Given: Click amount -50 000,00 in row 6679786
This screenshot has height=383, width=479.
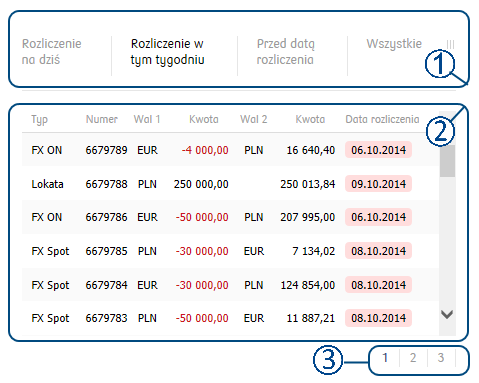Looking at the screenshot, I should coord(202,217).
